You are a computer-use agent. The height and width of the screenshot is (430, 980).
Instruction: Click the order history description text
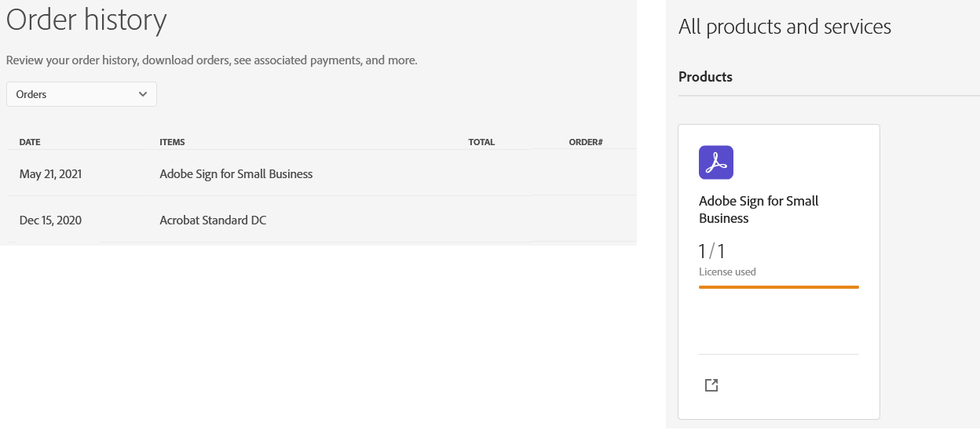tap(211, 60)
